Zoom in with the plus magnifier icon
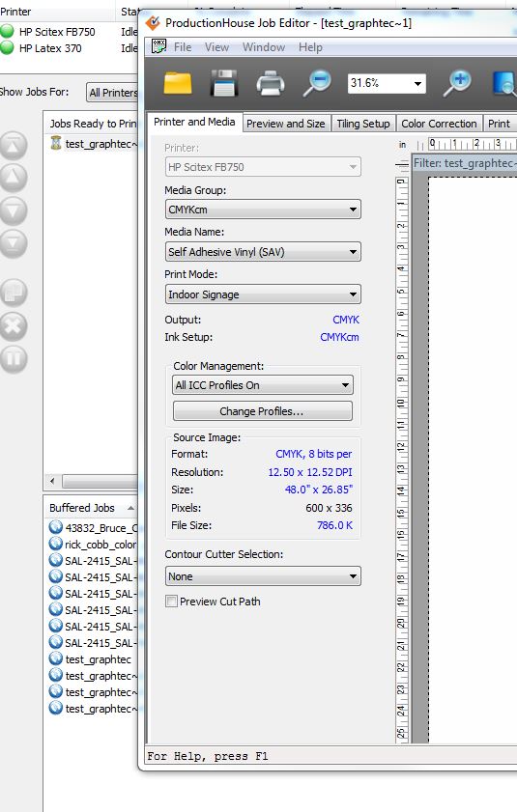This screenshot has height=812, width=517. pos(457,83)
